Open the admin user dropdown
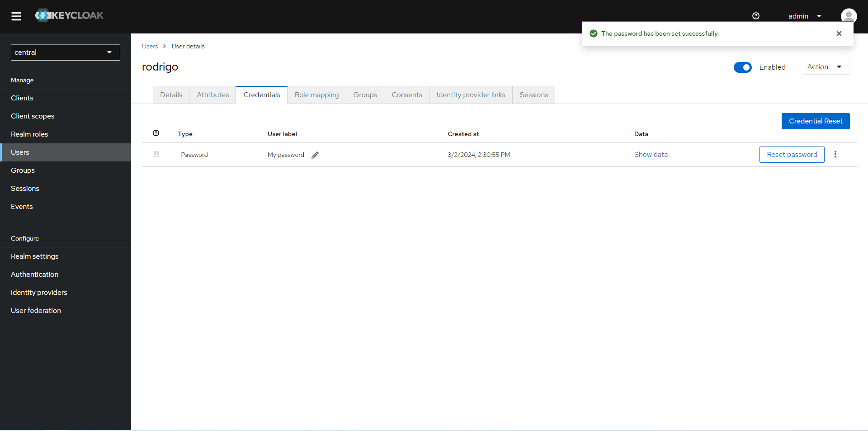 click(x=805, y=16)
